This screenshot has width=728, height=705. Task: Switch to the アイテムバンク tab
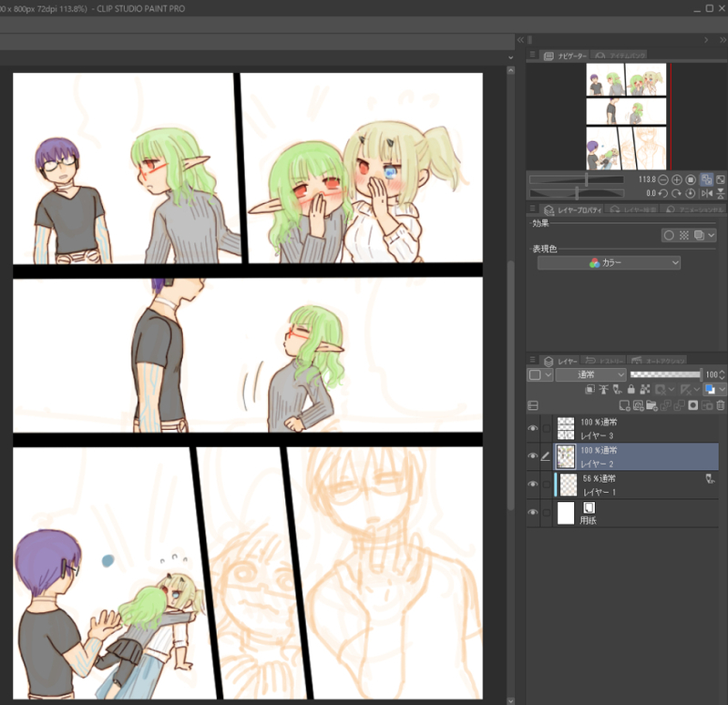[620, 56]
